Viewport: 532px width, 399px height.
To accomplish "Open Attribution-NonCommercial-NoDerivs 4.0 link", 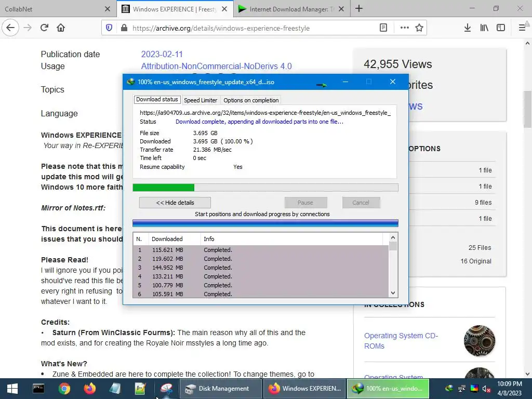I will coord(217,66).
